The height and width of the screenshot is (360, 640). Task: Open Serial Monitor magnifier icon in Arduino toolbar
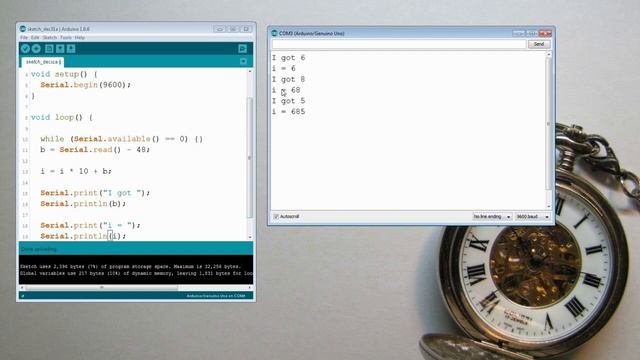[242, 49]
